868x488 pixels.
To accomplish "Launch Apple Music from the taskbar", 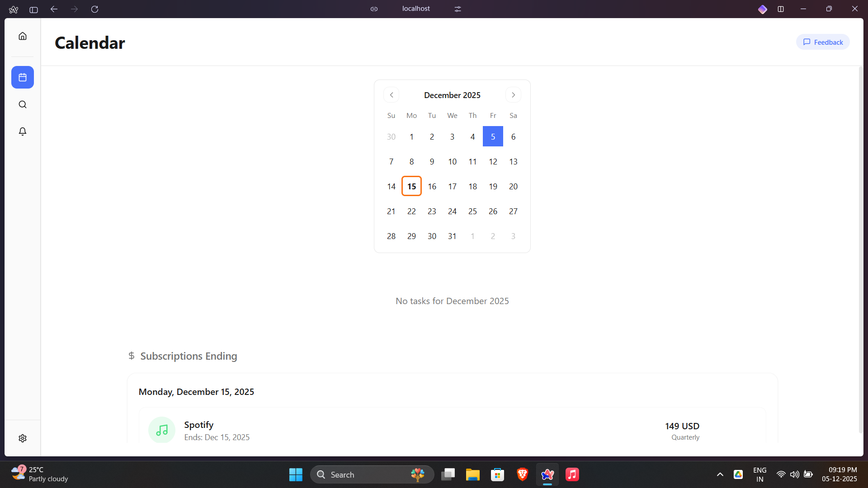I will coord(572,474).
